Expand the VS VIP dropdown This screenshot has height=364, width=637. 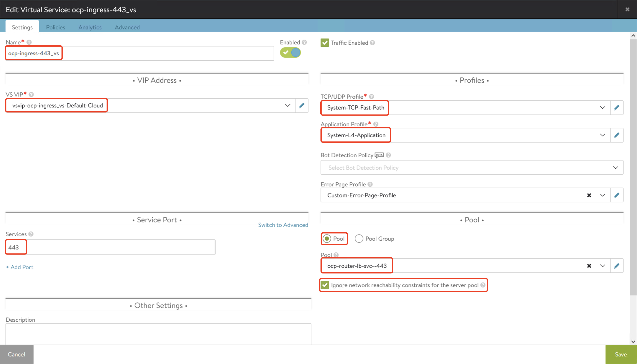coord(288,106)
